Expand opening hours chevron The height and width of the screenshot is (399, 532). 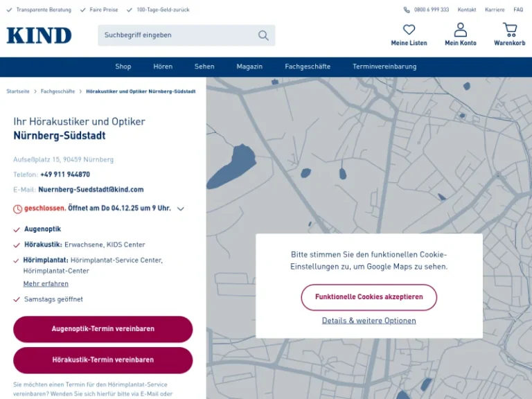point(181,209)
